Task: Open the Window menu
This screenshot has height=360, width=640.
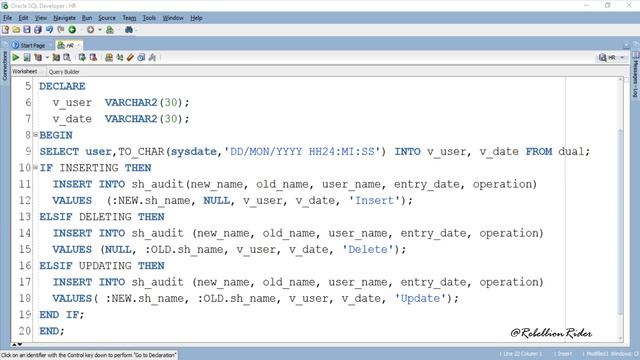Action: tap(173, 18)
